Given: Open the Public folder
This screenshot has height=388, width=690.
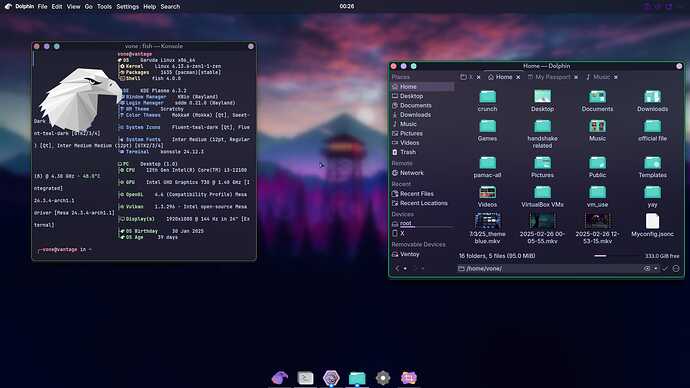Looking at the screenshot, I should click(x=597, y=167).
